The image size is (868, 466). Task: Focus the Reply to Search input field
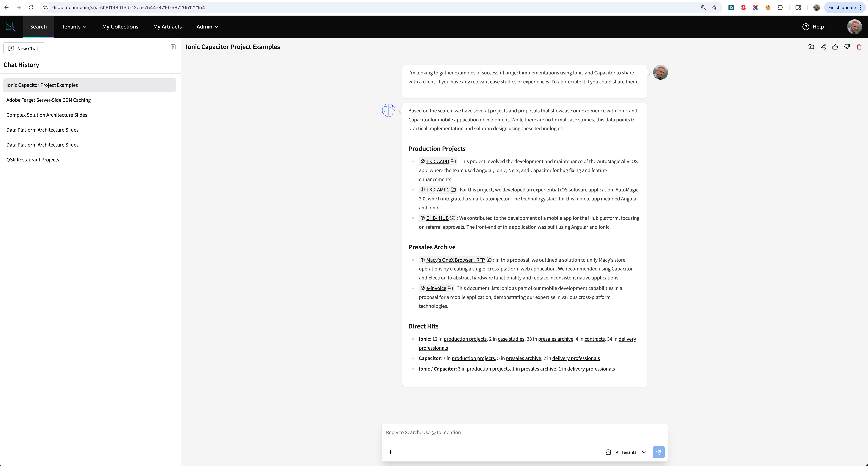524,432
